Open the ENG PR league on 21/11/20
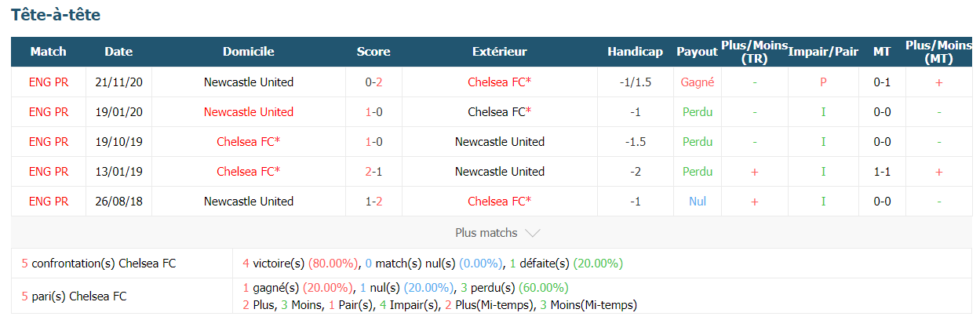The height and width of the screenshot is (320, 980). click(x=49, y=82)
